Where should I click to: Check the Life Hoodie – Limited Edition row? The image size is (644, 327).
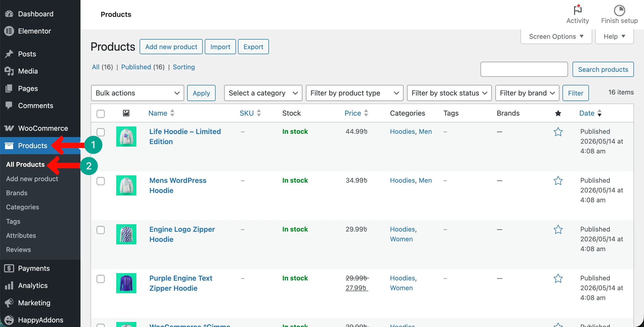coord(101,132)
